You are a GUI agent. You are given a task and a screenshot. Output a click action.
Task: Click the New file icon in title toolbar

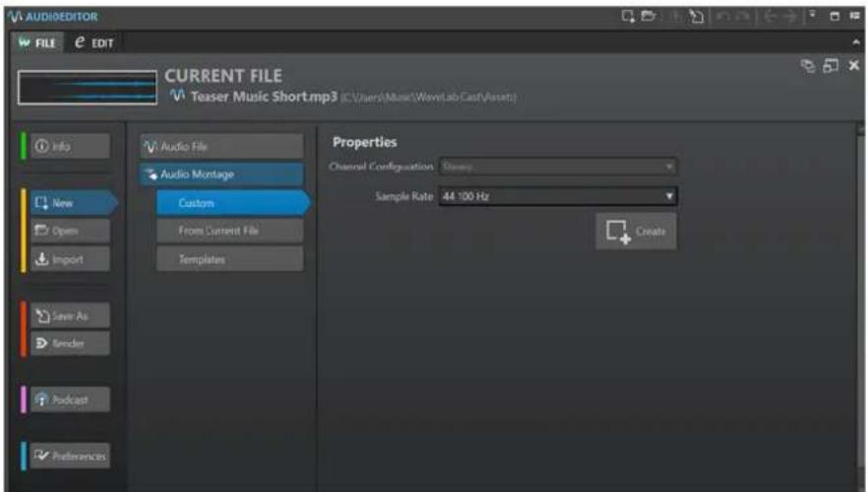coord(627,16)
